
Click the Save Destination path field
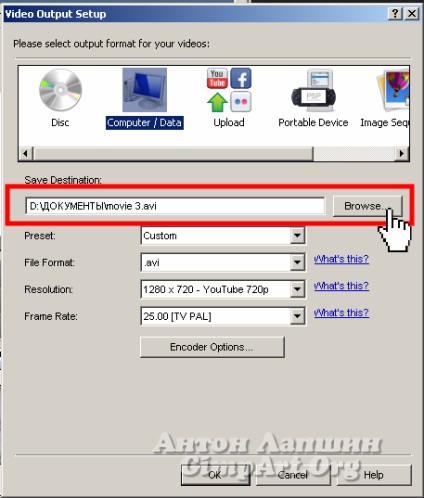(x=175, y=206)
